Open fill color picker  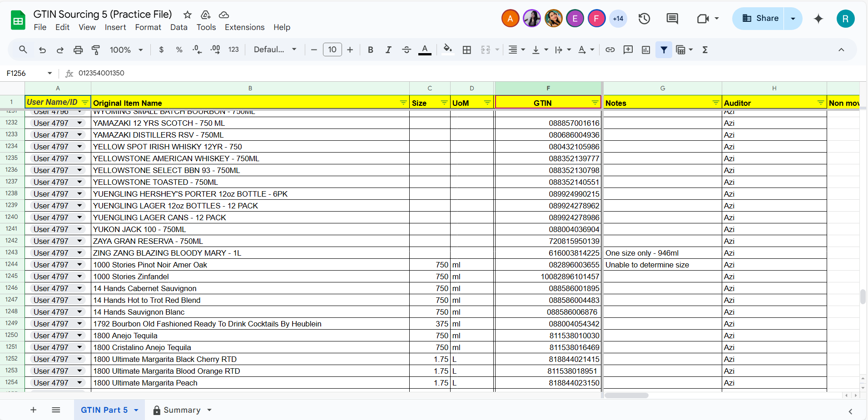pos(448,49)
